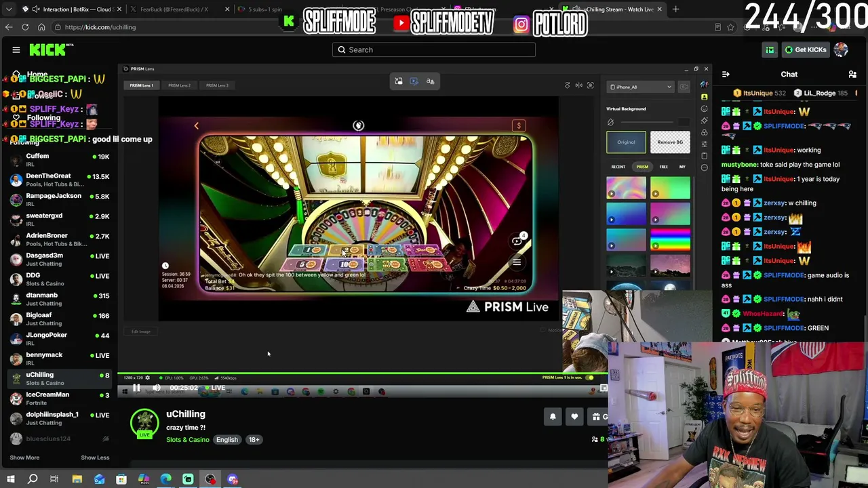Open the PRISM adjustments sliders side icon
Image resolution: width=868 pixels, height=488 pixels.
[x=705, y=144]
